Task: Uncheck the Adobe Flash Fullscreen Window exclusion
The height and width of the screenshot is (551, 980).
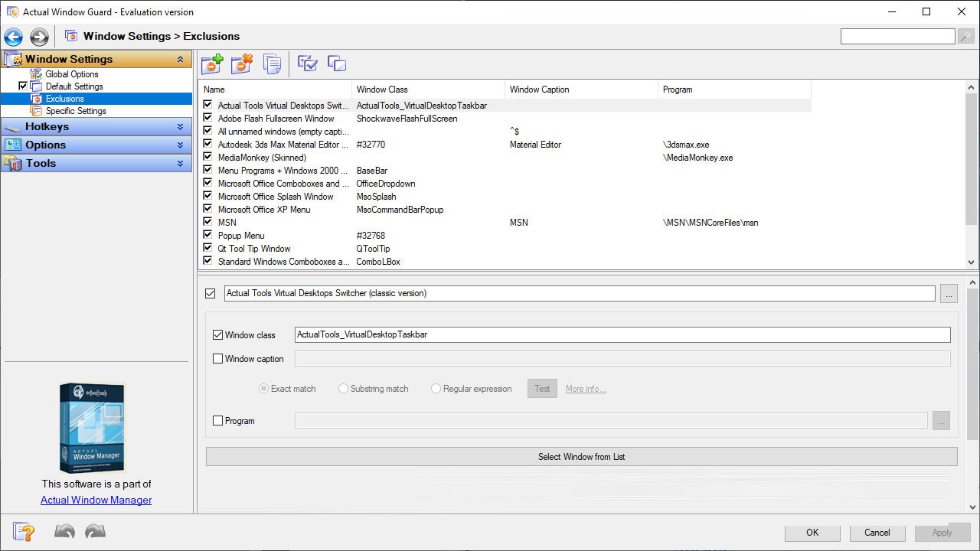Action: (x=207, y=119)
